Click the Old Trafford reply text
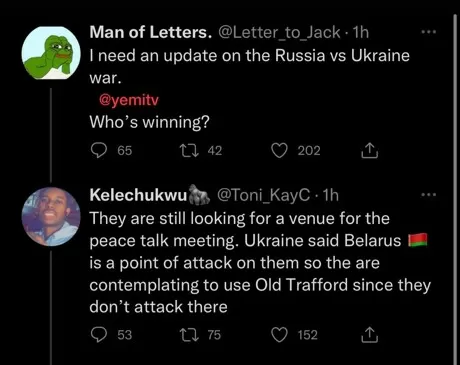 [x=260, y=263]
